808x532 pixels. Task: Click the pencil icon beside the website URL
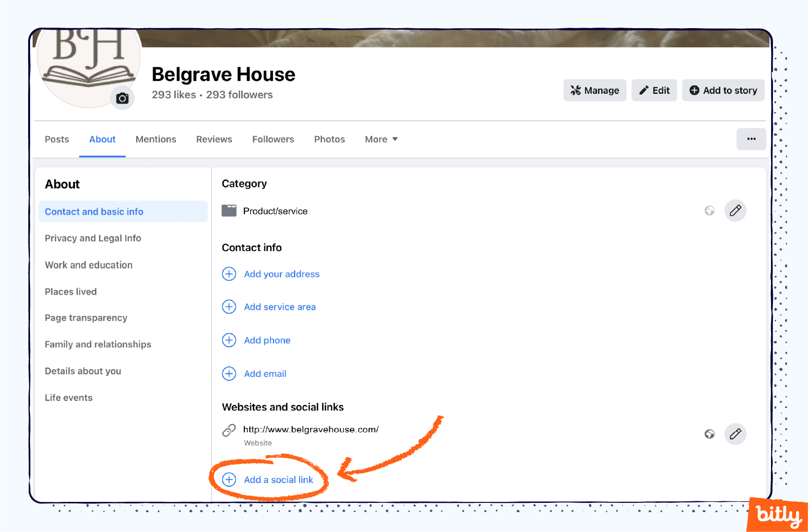pyautogui.click(x=735, y=434)
